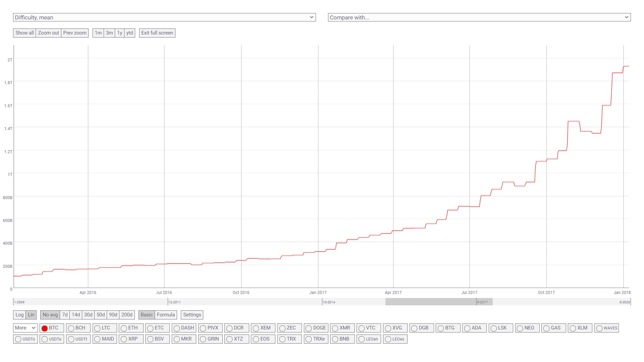Toggle the DOGE coin circle on
Image resolution: width=644 pixels, height=362 pixels.
coord(309,328)
